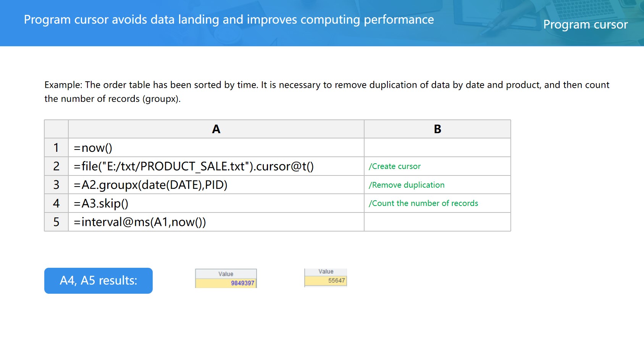Select row number 4 header
644x362 pixels.
(x=56, y=203)
